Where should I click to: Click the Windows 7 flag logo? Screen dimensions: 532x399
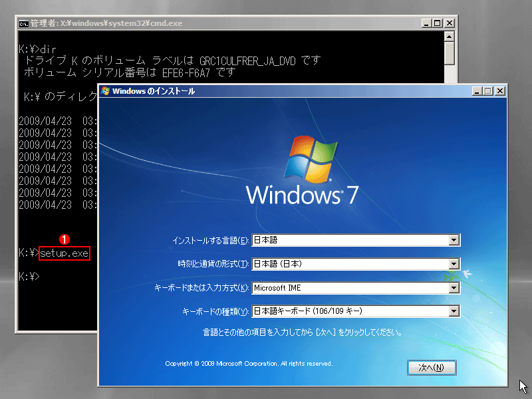(311, 160)
